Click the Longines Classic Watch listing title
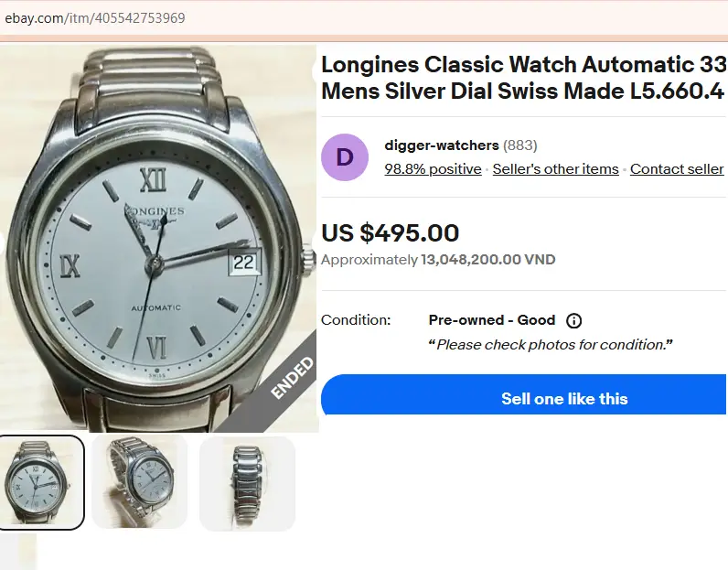 522,79
